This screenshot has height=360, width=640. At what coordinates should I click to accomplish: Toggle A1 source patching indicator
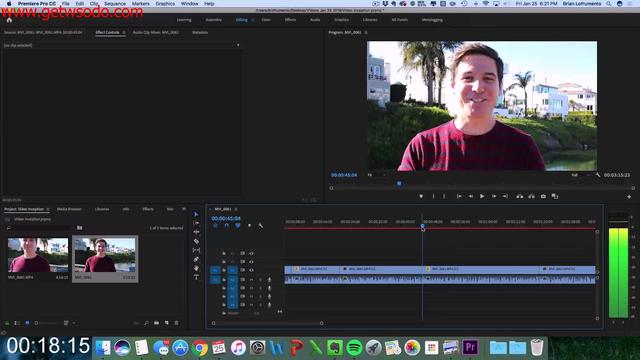[x=215, y=280]
